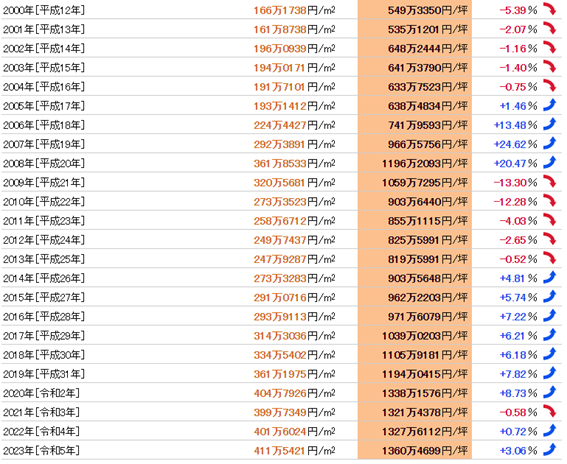Click the blue up arrow for 2023年
The width and height of the screenshot is (567, 464).
(x=549, y=450)
